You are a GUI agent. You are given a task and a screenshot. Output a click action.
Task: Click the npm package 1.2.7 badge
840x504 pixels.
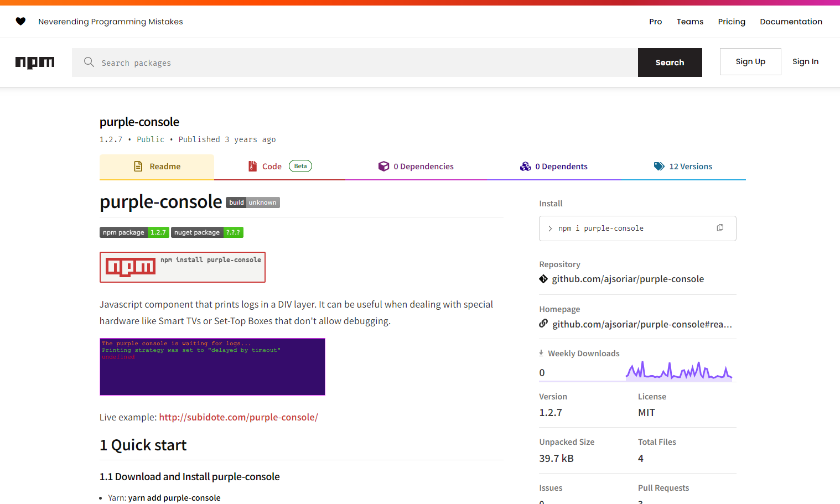click(134, 232)
